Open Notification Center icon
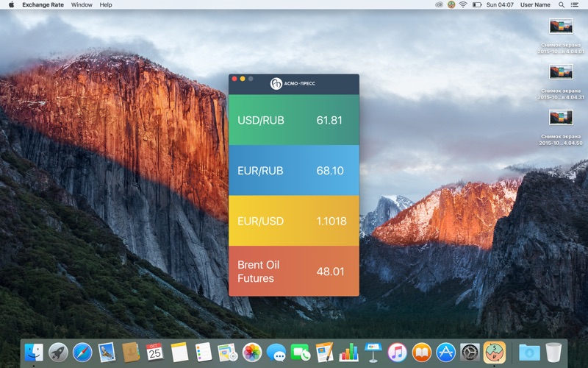The image size is (588, 368). click(x=575, y=5)
